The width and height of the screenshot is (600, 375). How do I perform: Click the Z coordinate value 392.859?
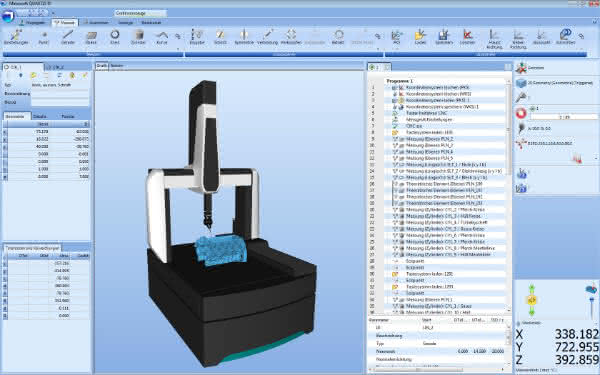coord(577,360)
